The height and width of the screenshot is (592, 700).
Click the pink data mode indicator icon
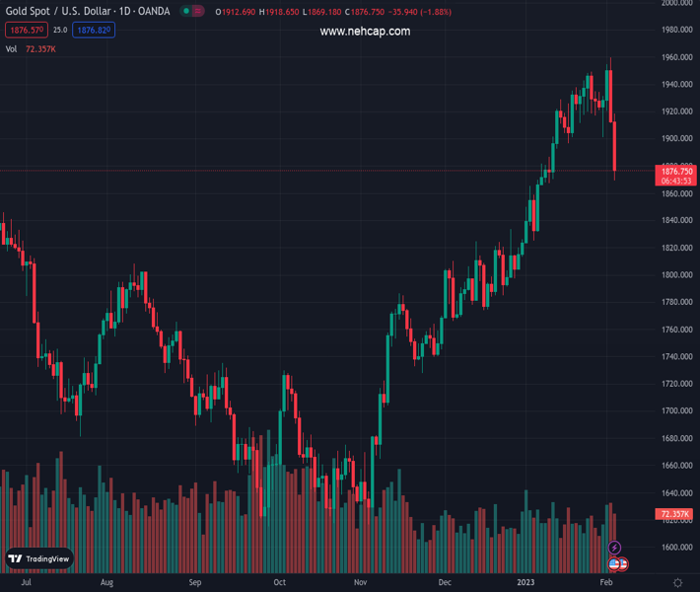(200, 12)
